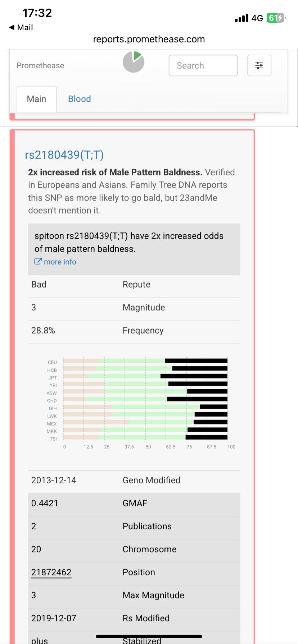This screenshot has height=644, width=298.
Task: Open the rs2180439(T;T) SNP link
Action: pyautogui.click(x=64, y=155)
